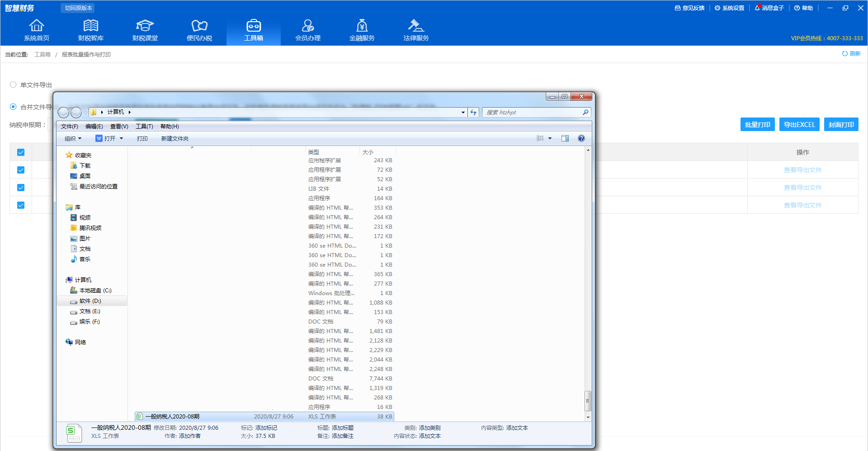The width and height of the screenshot is (868, 451).
Task: Open the 文件(F) menu
Action: [x=69, y=127]
